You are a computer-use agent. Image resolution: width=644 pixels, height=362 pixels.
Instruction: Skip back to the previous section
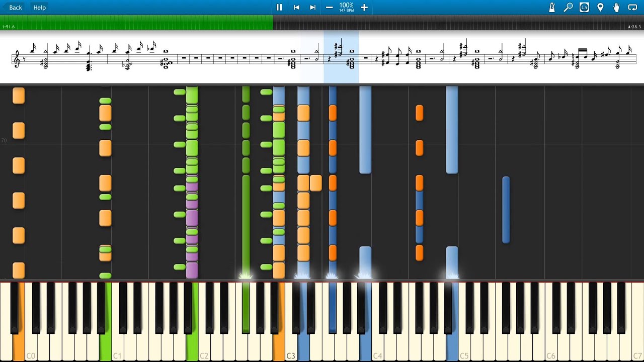(296, 8)
